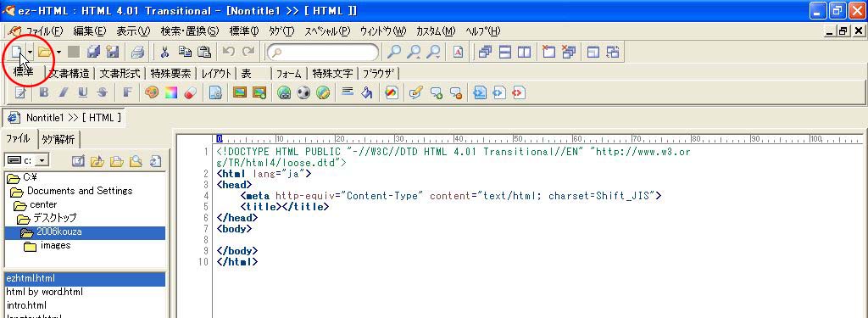This screenshot has height=318, width=868.
Task: Click the remove comment bubble icon
Action: tap(455, 92)
